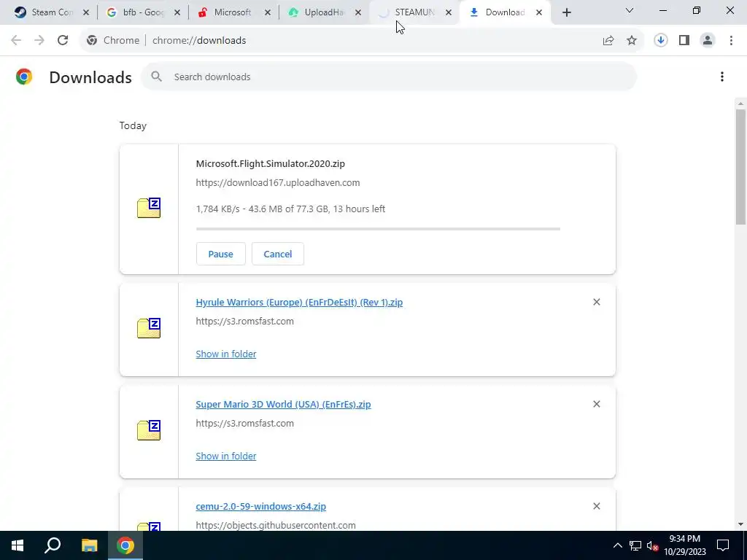The width and height of the screenshot is (747, 560).
Task: Reload the downloads page
Action: 63,41
